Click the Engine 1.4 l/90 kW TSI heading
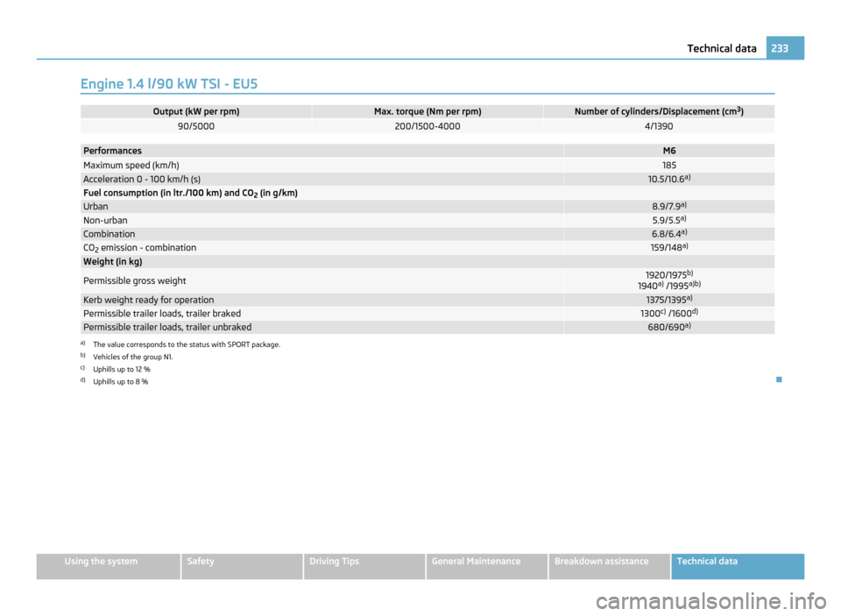The width and height of the screenshot is (841, 616). coord(168,84)
